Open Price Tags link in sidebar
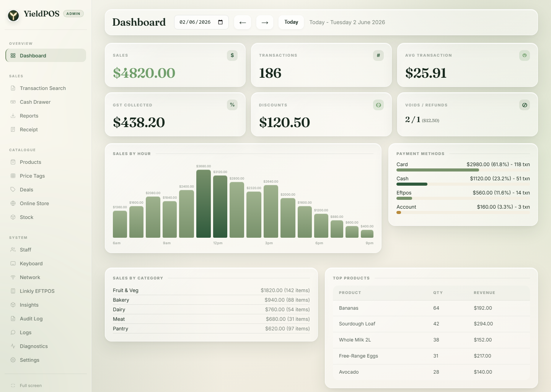 [x=46, y=176]
